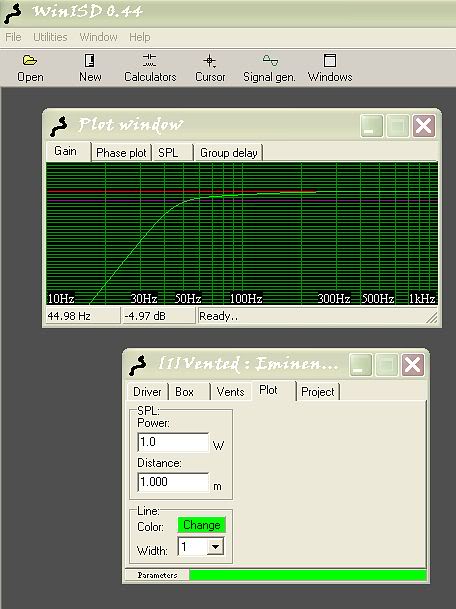This screenshot has width=456, height=609.
Task: Click the Power input field
Action: pos(173,442)
